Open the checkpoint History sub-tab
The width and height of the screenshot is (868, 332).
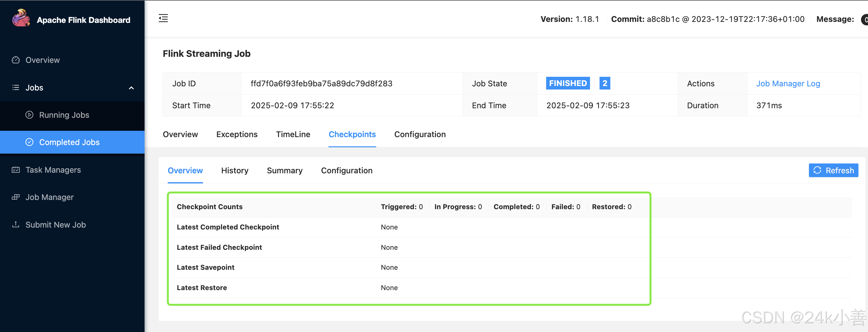tap(235, 170)
